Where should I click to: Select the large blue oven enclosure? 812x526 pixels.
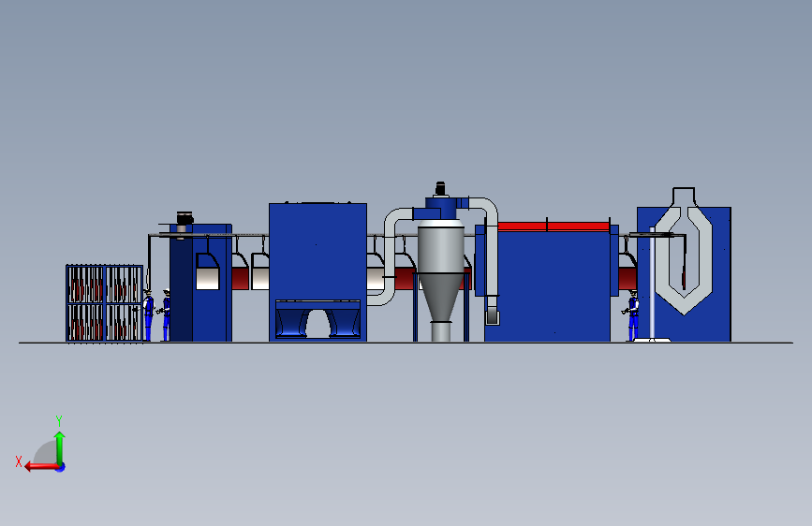coord(547,286)
